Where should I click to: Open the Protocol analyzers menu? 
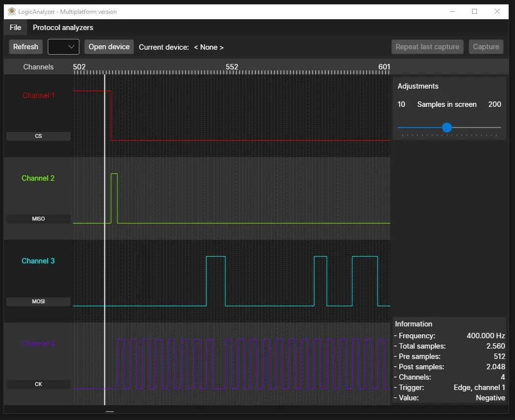63,28
